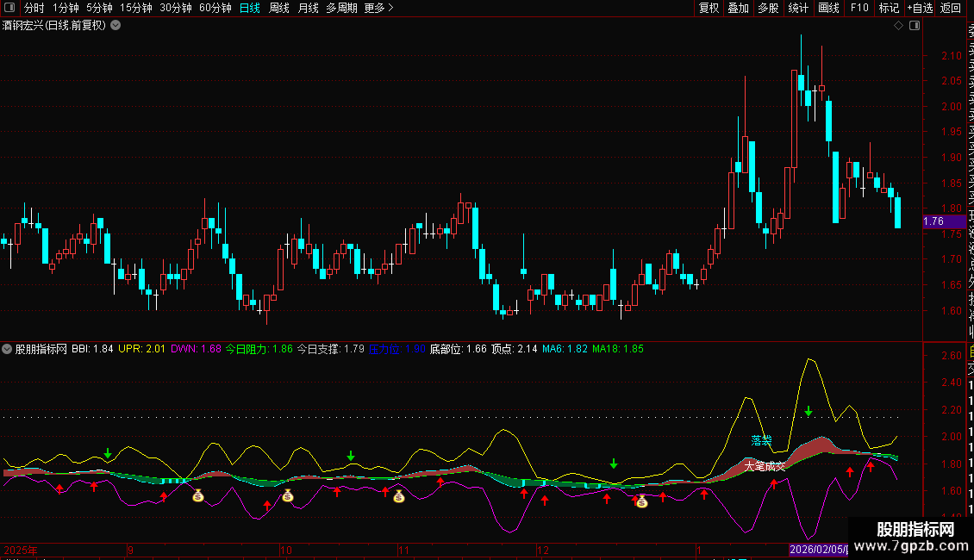Open the 更多 periods expander
974x560 pixels.
[378, 8]
